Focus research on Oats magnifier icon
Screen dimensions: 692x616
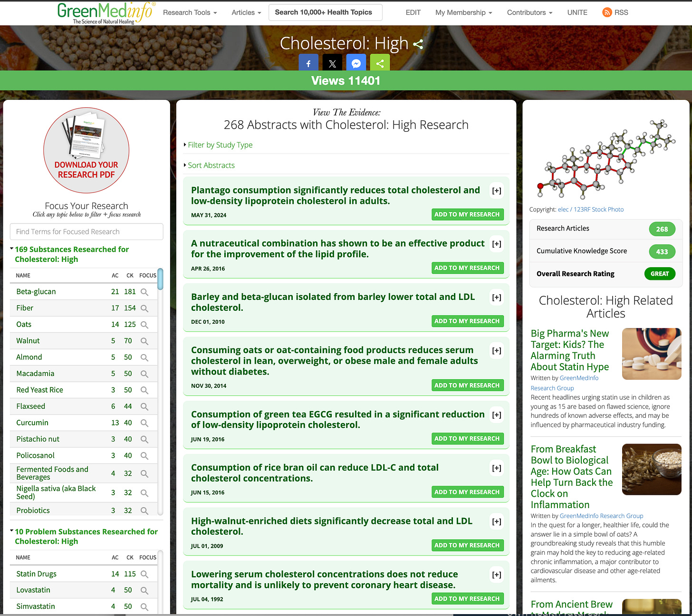(x=144, y=325)
